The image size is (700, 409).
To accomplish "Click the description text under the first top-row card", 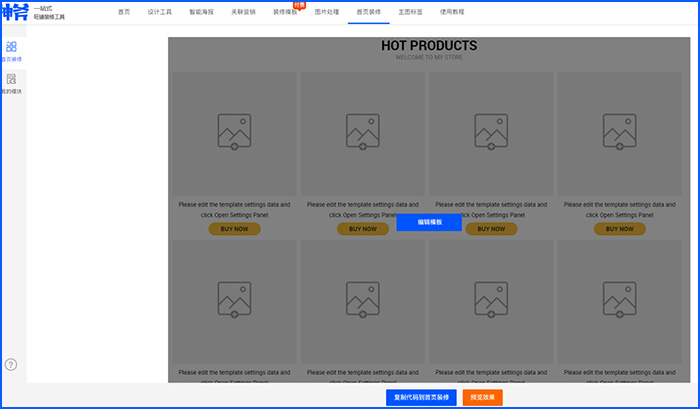I will click(234, 210).
